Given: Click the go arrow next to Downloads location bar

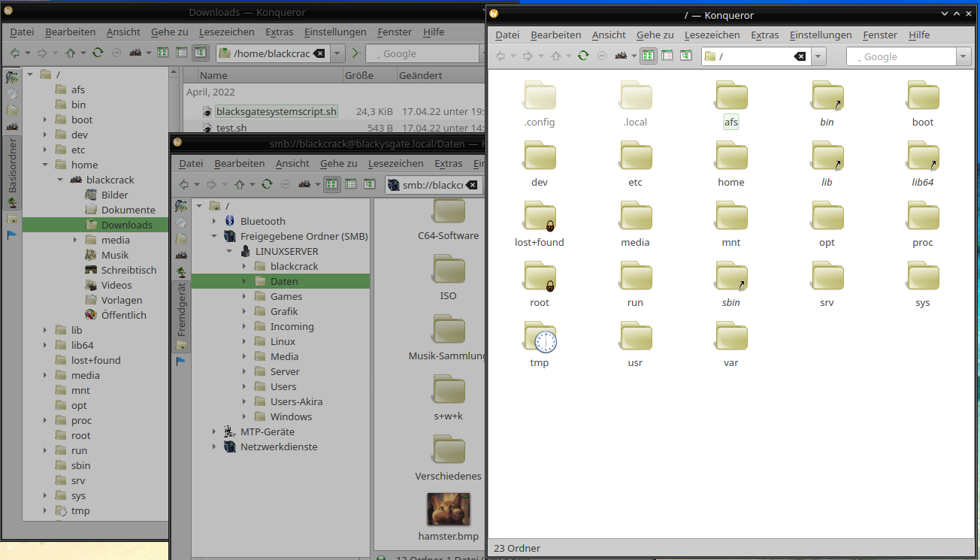Looking at the screenshot, I should pyautogui.click(x=355, y=53).
